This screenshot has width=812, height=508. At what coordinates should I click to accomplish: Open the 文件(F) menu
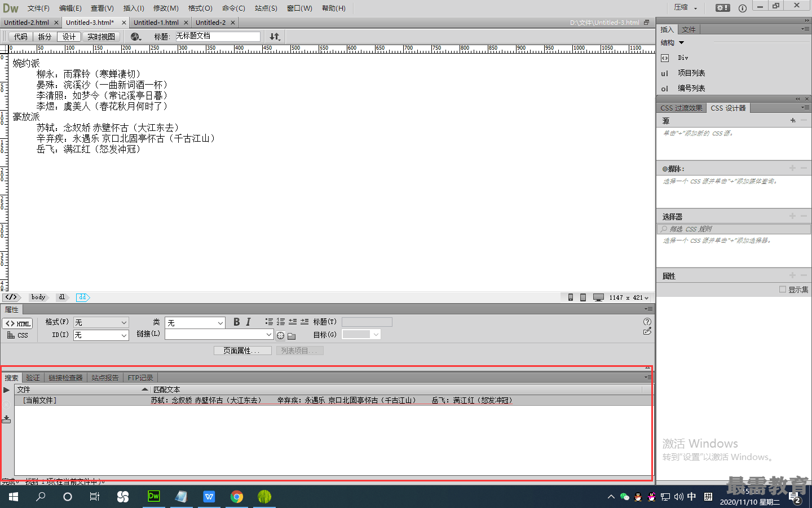click(x=38, y=8)
